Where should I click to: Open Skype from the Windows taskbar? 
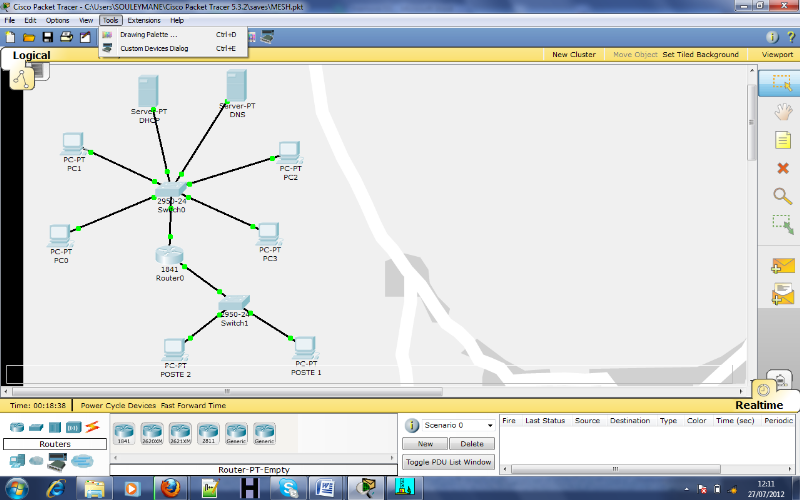[288, 488]
